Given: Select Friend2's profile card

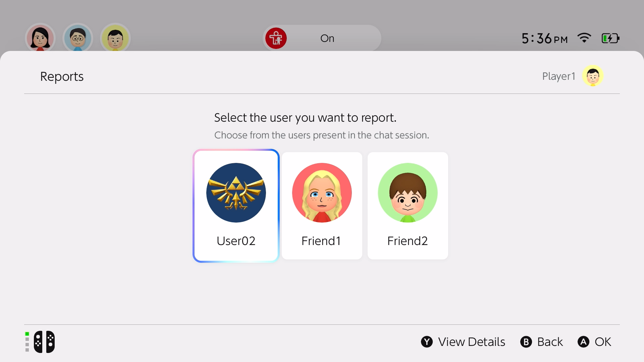Looking at the screenshot, I should (408, 205).
